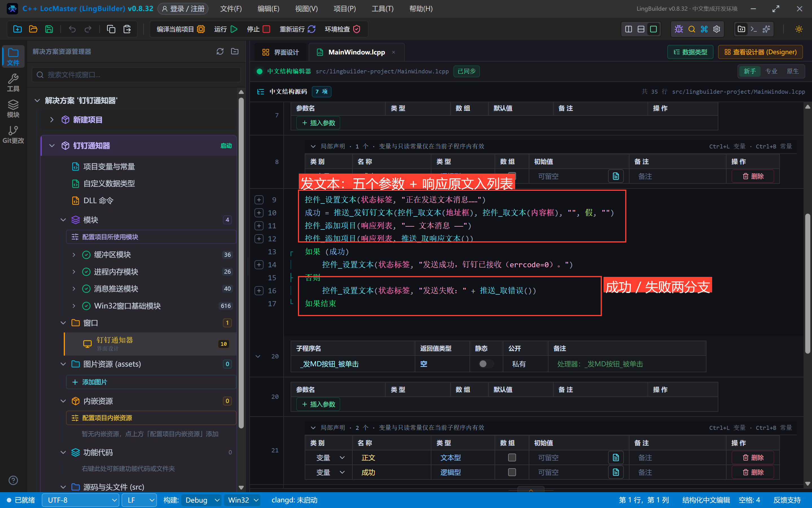Click the paste clipboard icon
The height and width of the screenshot is (508, 812).
pyautogui.click(x=127, y=29)
